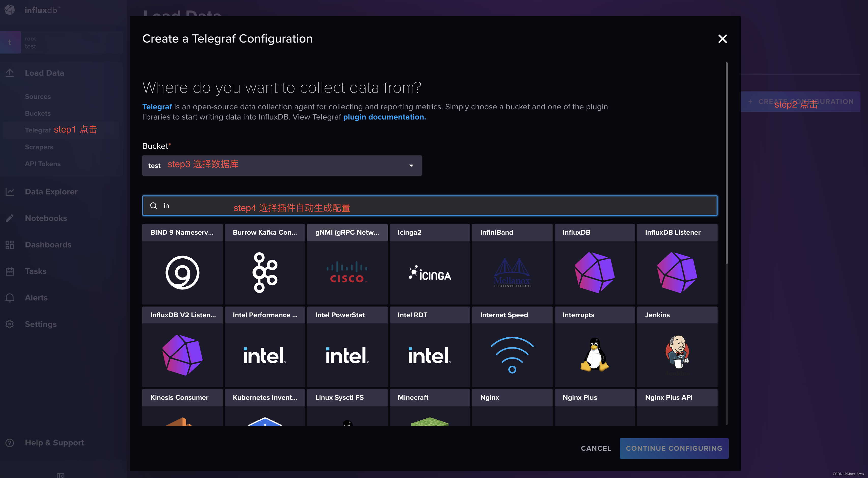Open the Dashboards section label
This screenshot has height=478, width=868.
pos(48,245)
